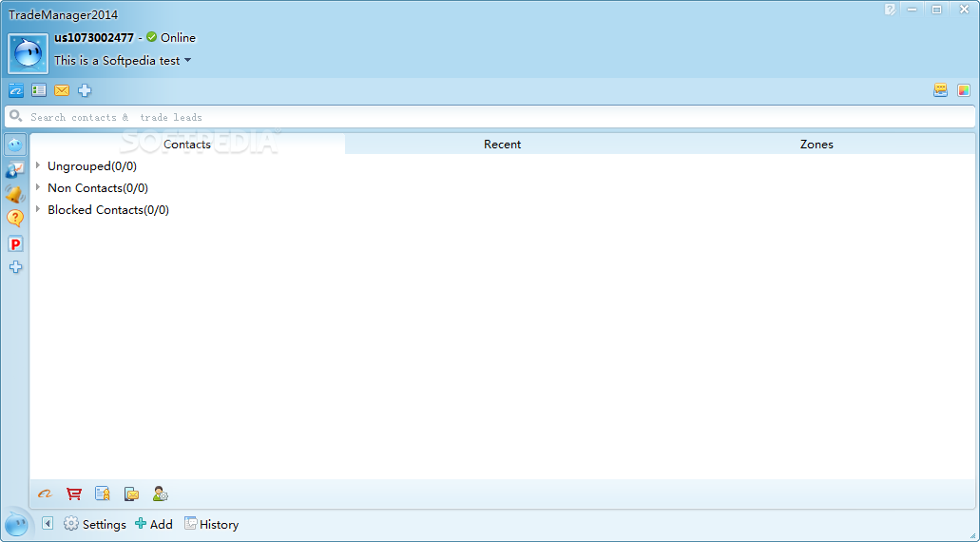The height and width of the screenshot is (542, 980).
Task: Open the Online status selector
Action: 171,37
